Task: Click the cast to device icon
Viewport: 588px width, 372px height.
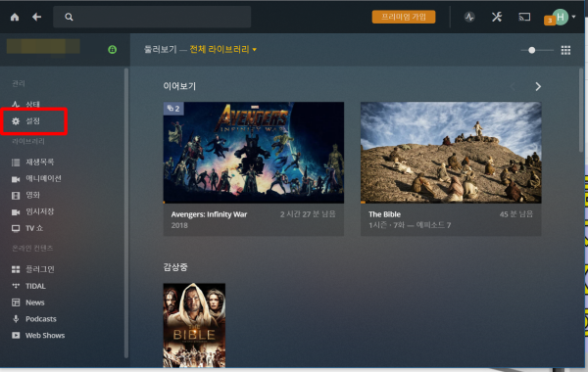Action: click(524, 17)
